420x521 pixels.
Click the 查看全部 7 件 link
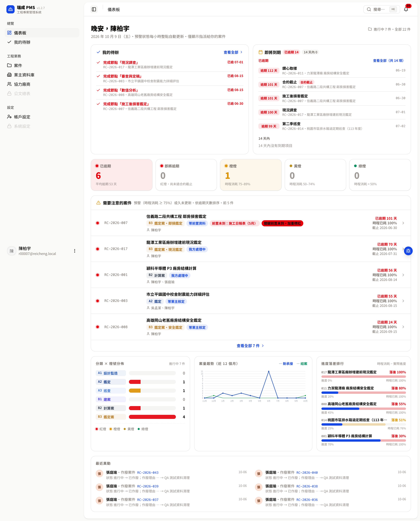[250, 346]
